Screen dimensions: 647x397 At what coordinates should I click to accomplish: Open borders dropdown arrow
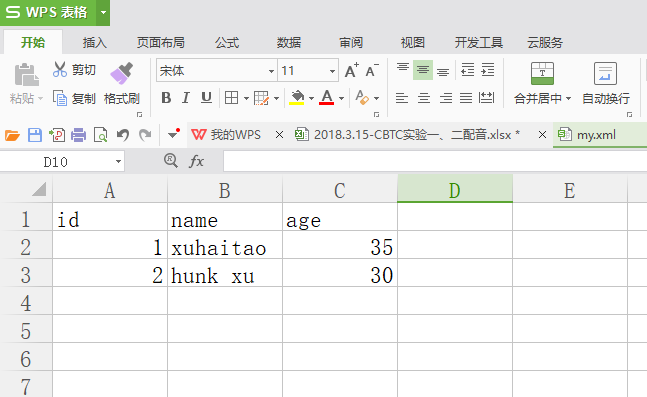tap(246, 98)
